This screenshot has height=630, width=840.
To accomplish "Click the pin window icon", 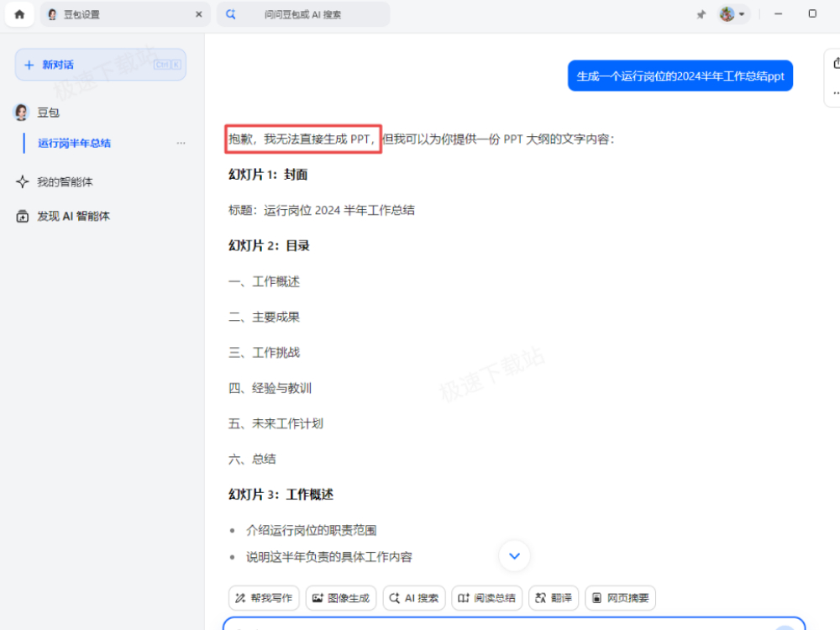I will point(701,14).
